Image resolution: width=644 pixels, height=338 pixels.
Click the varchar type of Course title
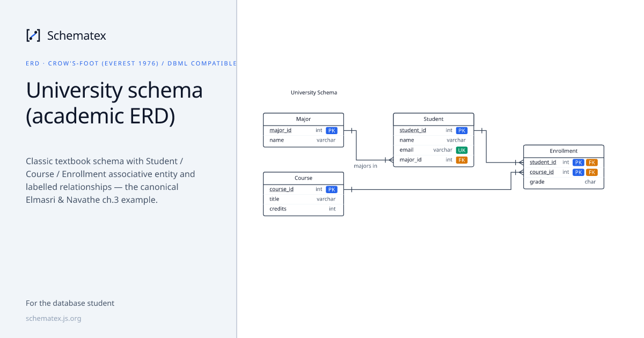click(x=326, y=199)
